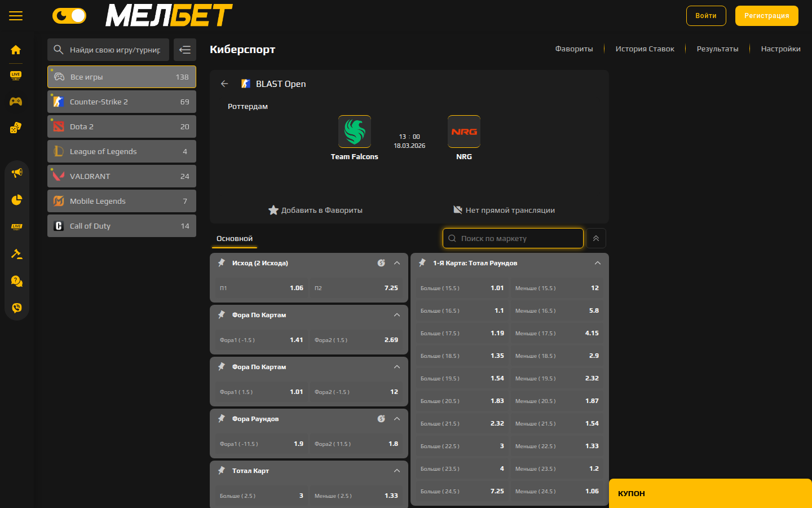
Task: Collapse the 1-Я Карта: Тотал Раундов section
Action: coord(598,263)
